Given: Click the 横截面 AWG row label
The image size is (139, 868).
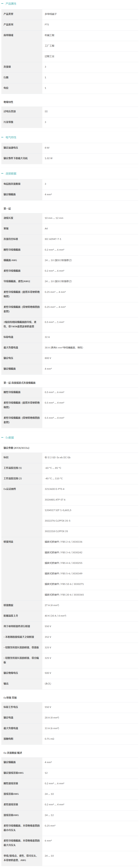Looking at the screenshot, I should pos(10,260).
